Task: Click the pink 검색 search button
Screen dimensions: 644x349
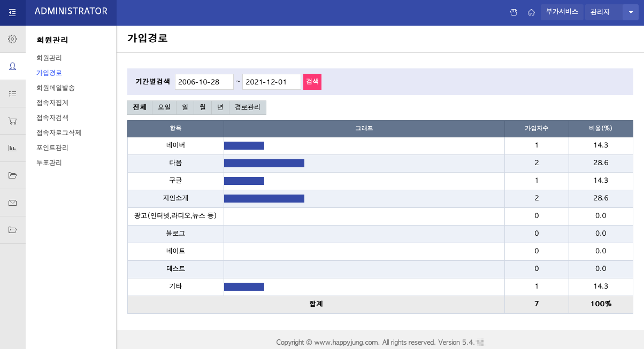Action: (312, 81)
